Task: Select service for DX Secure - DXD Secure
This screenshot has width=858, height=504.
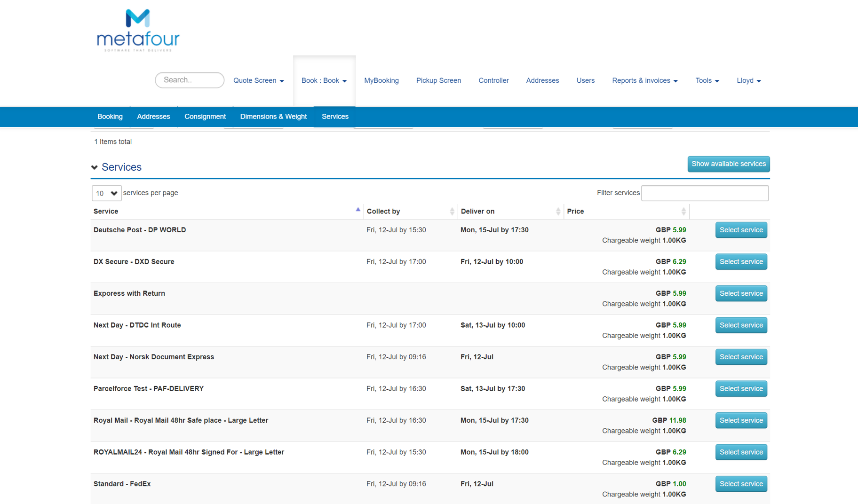Action: point(741,262)
